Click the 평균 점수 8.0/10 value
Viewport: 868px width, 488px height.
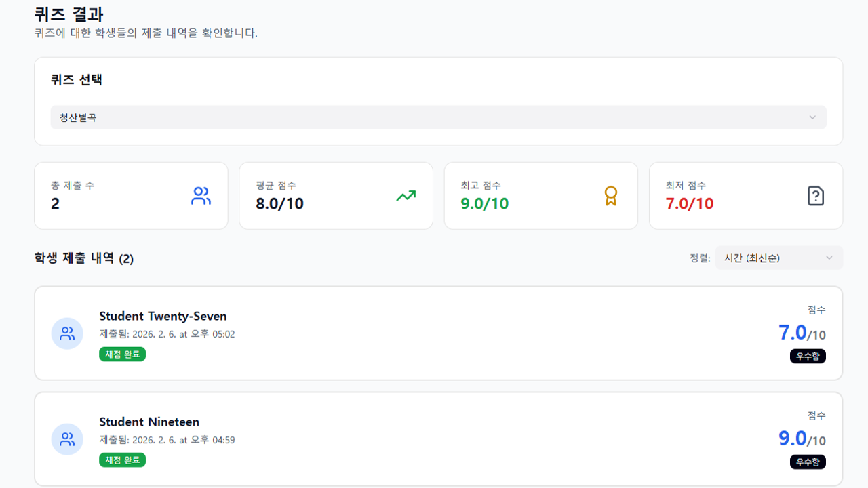point(279,203)
